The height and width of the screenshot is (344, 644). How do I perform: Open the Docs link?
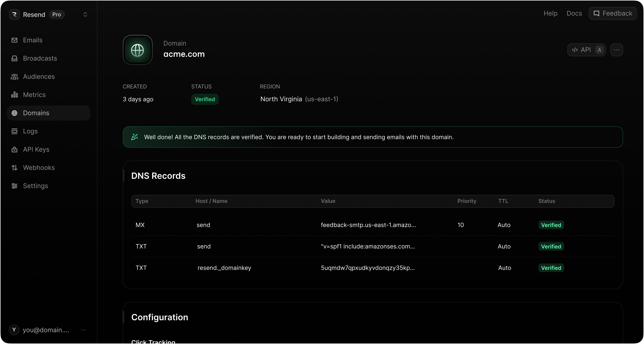pos(574,13)
